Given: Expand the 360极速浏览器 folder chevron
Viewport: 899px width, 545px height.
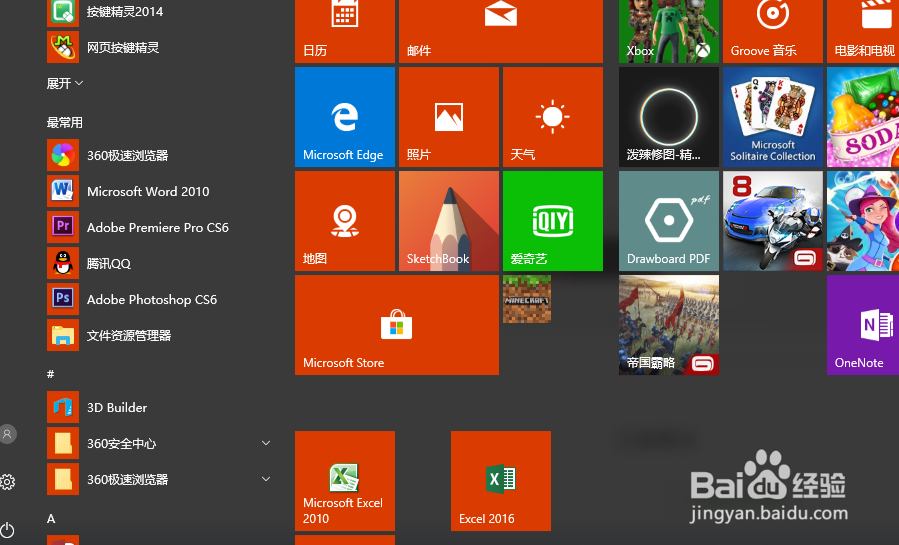Looking at the screenshot, I should point(266,479).
